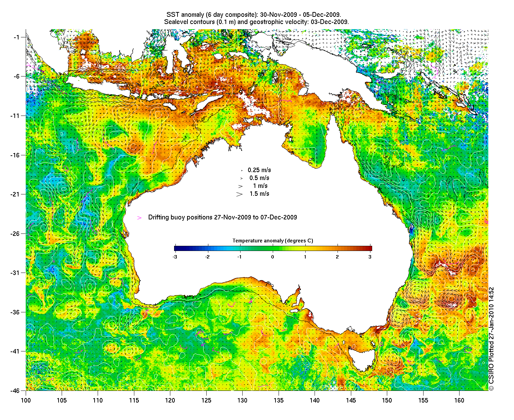The width and height of the screenshot is (514, 420).
Task: Click longitude label 120 on the axis
Action: click(170, 400)
